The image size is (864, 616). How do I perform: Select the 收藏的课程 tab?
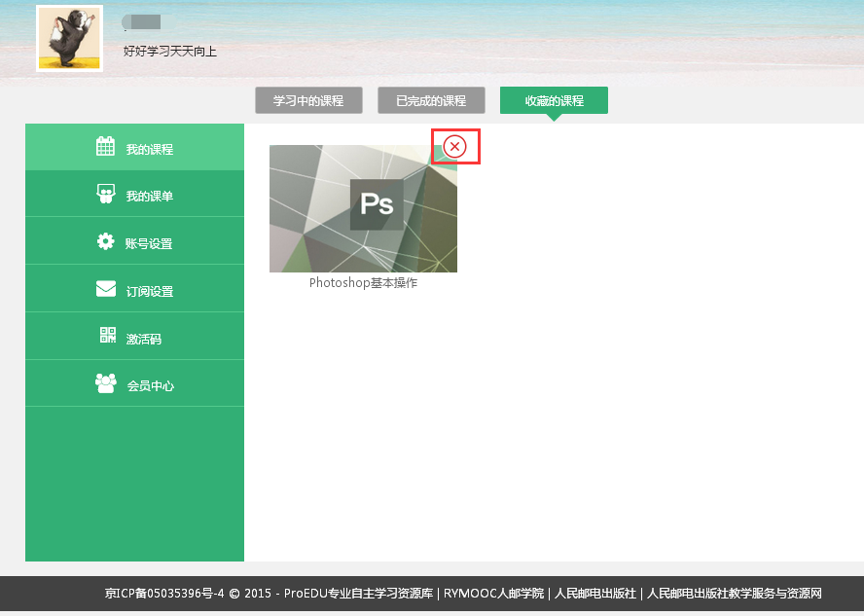pos(554,99)
